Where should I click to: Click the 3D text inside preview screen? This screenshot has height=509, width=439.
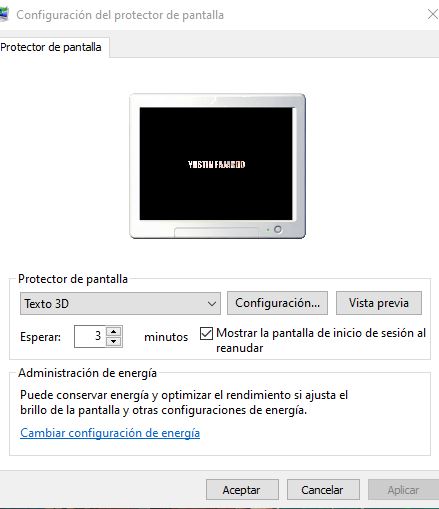coord(216,164)
